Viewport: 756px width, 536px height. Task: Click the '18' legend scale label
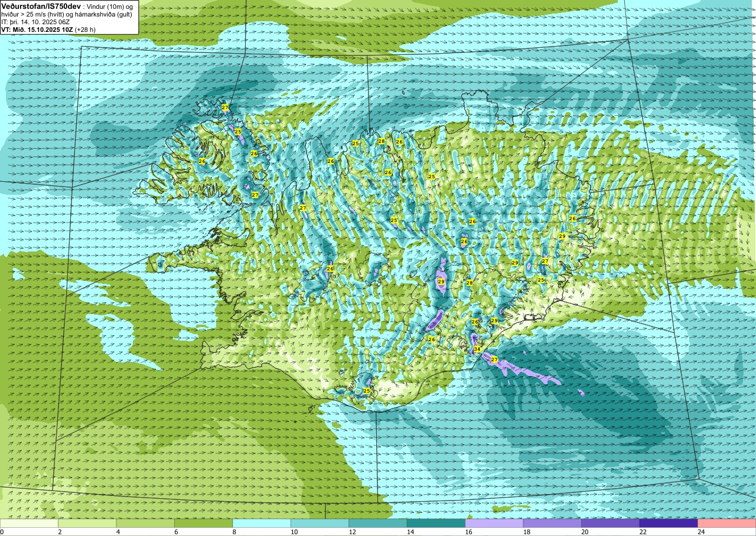pos(527,532)
